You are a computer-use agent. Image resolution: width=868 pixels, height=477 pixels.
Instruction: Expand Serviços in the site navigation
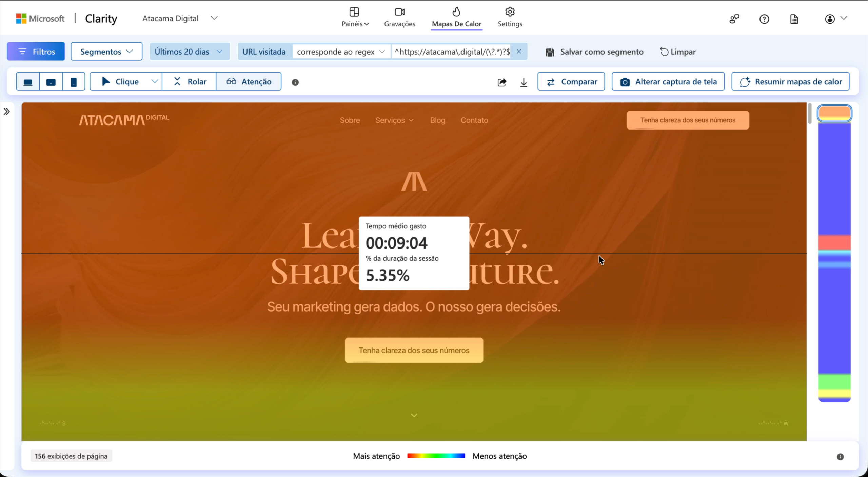click(x=394, y=120)
